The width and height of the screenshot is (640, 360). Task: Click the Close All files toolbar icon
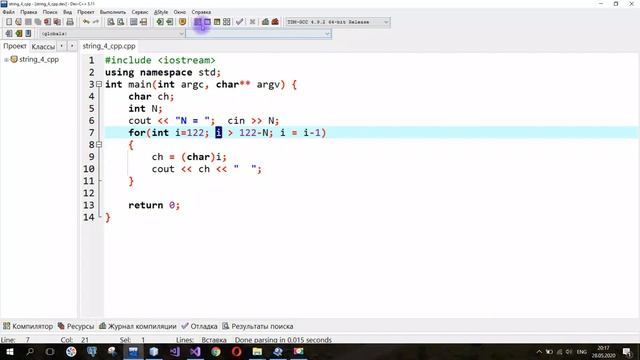57,22
